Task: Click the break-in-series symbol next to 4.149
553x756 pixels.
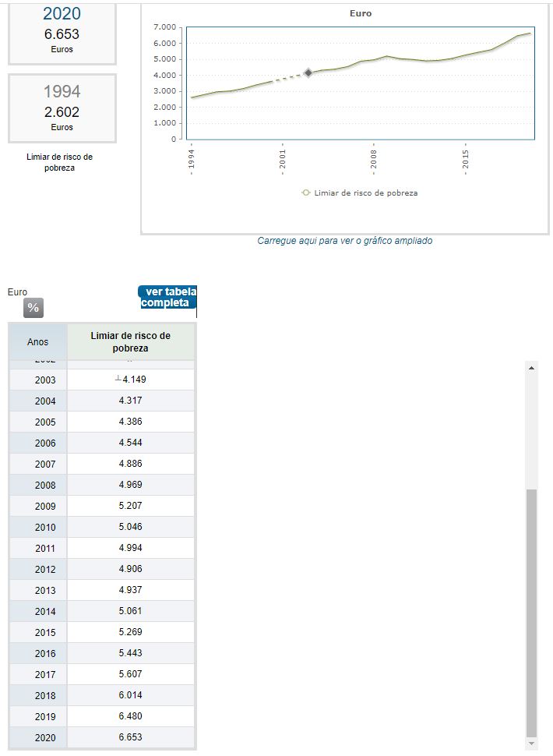Action: coord(118,379)
